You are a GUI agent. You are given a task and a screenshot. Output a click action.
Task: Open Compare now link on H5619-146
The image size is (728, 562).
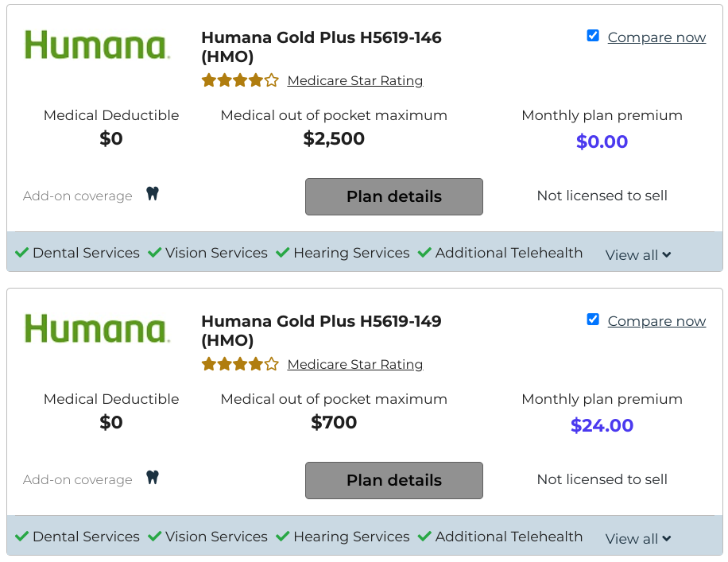pos(656,37)
